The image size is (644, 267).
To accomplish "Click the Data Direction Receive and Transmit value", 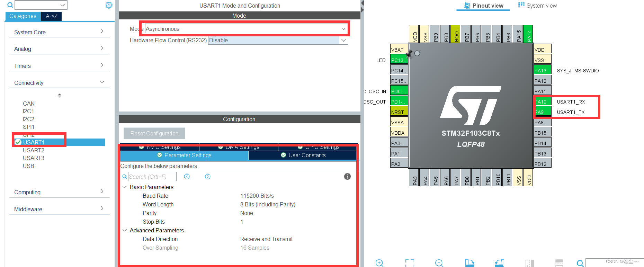I will point(266,239).
